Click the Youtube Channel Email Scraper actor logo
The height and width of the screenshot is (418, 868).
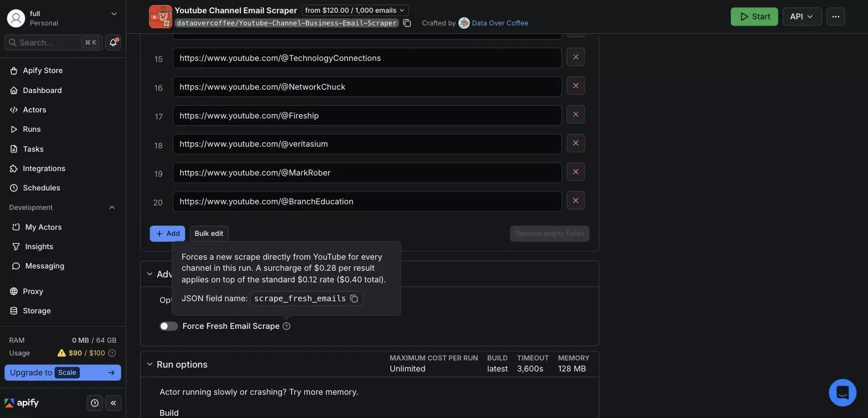161,17
